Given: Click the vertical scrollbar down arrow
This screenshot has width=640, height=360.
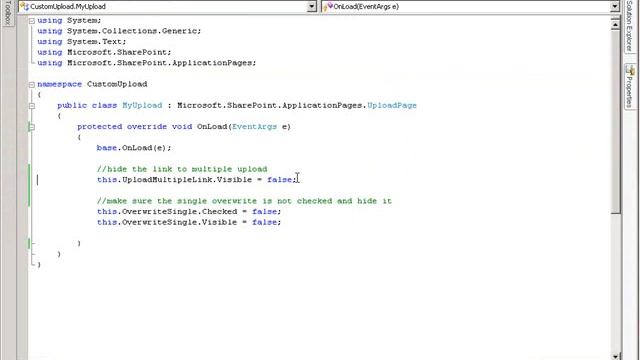Looking at the screenshot, I should (x=615, y=356).
